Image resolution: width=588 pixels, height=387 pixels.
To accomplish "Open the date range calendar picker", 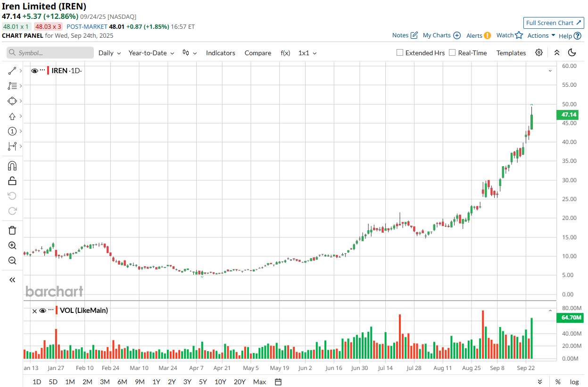I will (x=278, y=382).
